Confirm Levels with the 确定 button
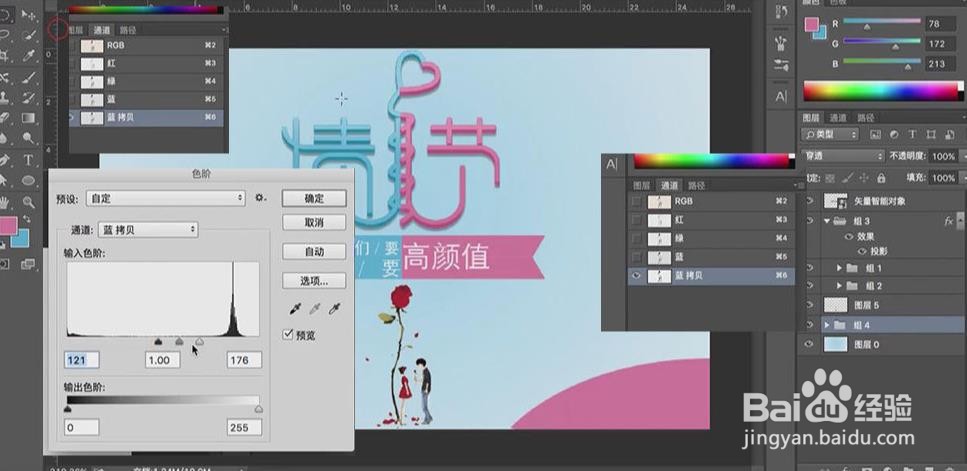This screenshot has width=967, height=471. (x=314, y=199)
